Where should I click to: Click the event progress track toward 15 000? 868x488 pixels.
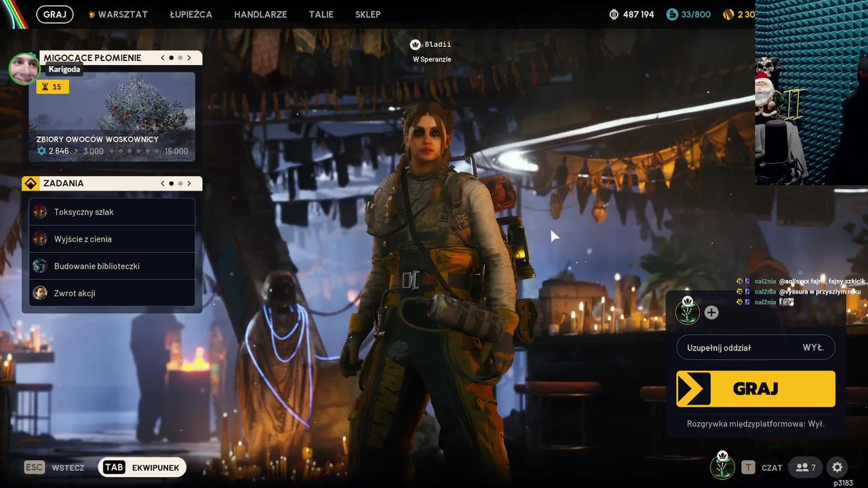[134, 151]
